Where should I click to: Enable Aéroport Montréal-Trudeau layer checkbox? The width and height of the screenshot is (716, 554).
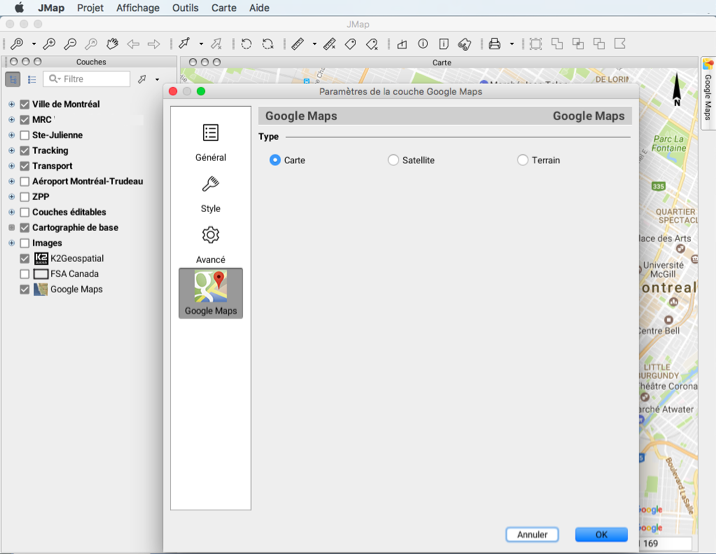25,181
